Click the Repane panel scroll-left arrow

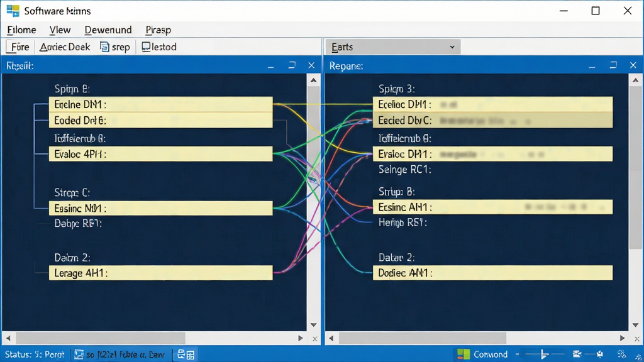tap(331, 338)
